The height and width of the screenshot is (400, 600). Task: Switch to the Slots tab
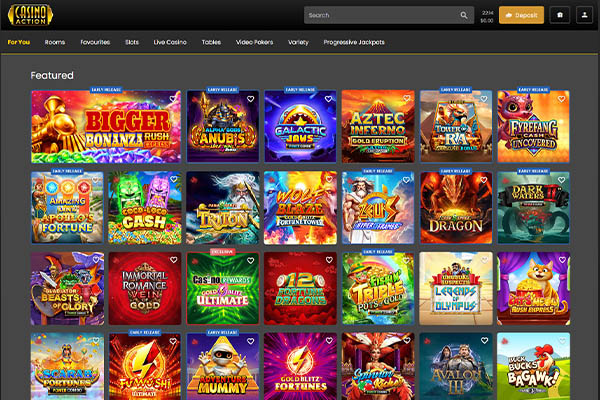tap(132, 42)
